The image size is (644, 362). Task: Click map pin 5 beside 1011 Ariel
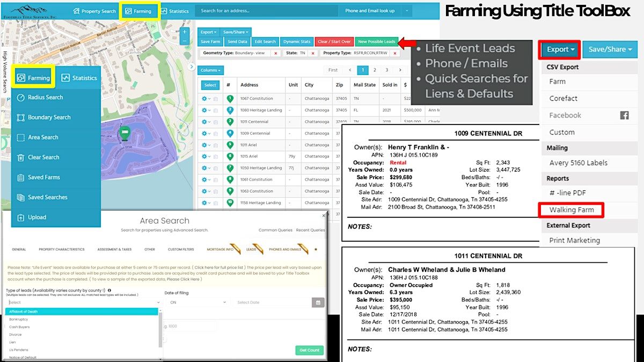(x=230, y=145)
